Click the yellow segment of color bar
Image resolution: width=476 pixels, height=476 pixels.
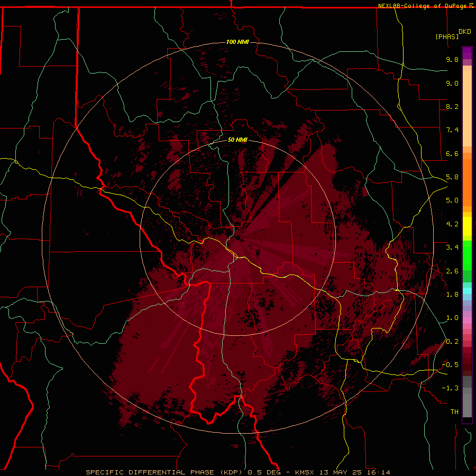(x=467, y=226)
